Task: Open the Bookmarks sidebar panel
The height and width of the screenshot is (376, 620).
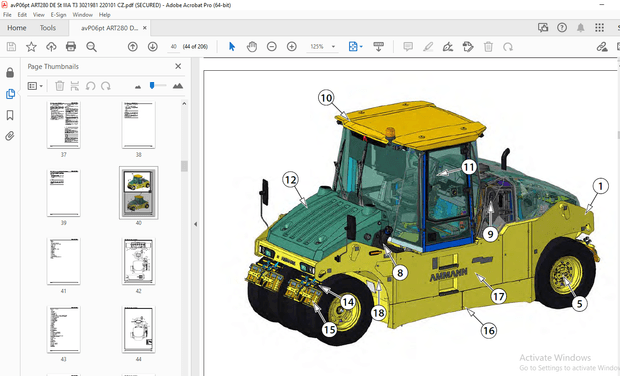Action: tap(10, 115)
